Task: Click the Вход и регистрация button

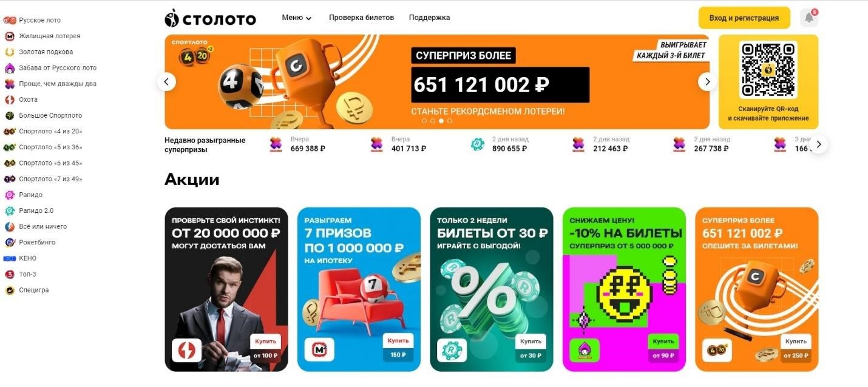Action: point(744,18)
